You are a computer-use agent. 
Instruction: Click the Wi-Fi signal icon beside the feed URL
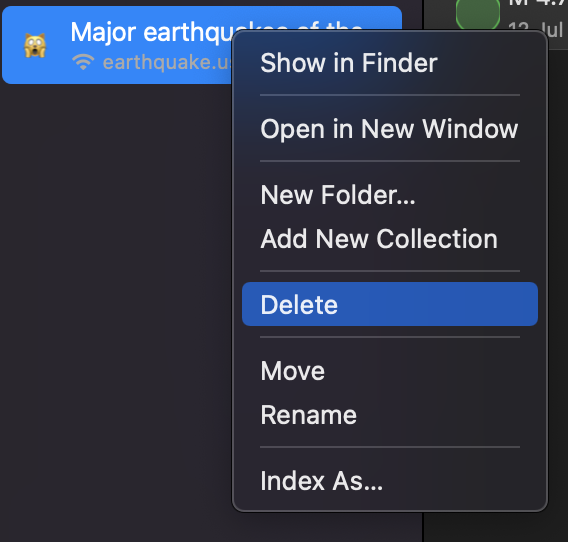(x=83, y=62)
